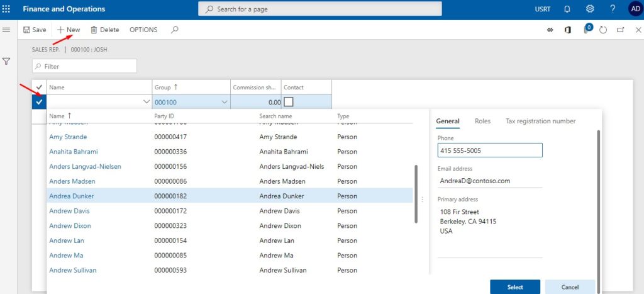Sort by Group column header
Screen dimensions: 644x294
191,87
